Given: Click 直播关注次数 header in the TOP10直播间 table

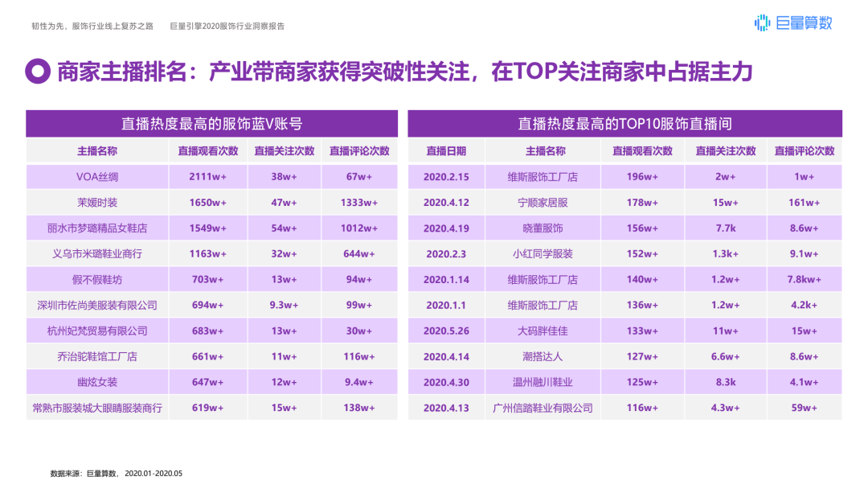Looking at the screenshot, I should pyautogui.click(x=725, y=150).
